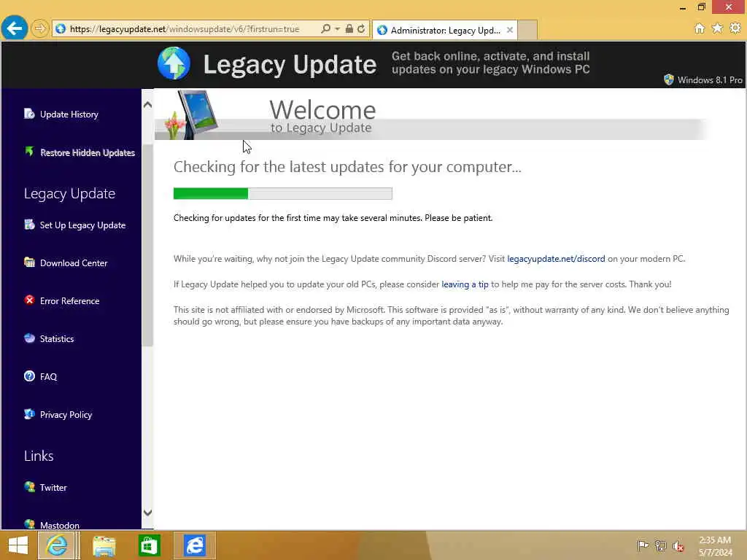Open the taskbar clock showing 2:35 AM

pyautogui.click(x=715, y=545)
